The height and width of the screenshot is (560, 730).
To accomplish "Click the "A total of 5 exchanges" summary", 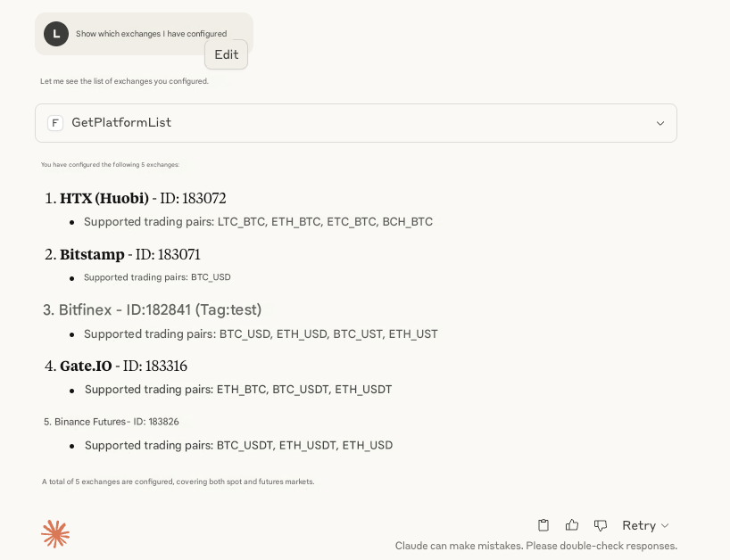I will 178,482.
